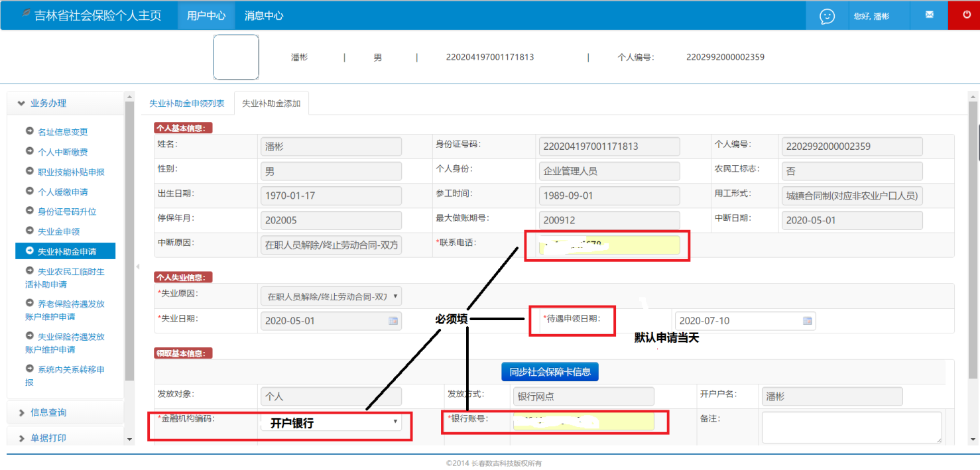Expand the 单据打印 sidebar section
This screenshot has height=470, width=980.
(65, 438)
